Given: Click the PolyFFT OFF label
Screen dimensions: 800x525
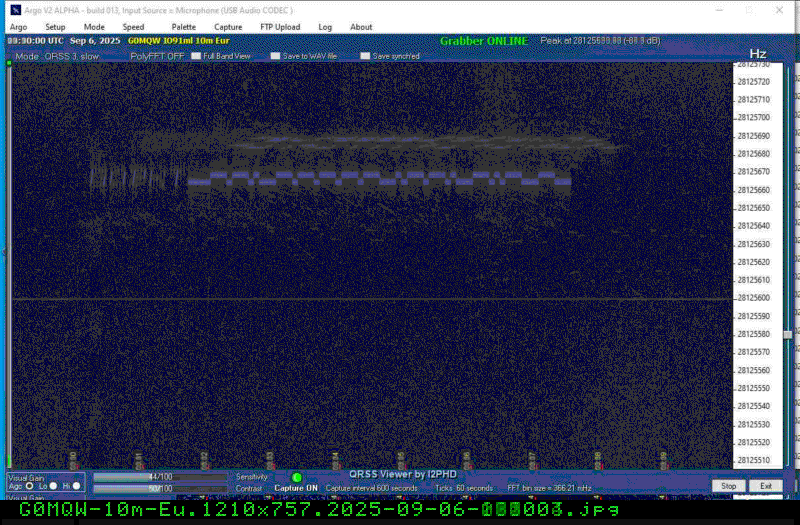Looking at the screenshot, I should tap(157, 56).
